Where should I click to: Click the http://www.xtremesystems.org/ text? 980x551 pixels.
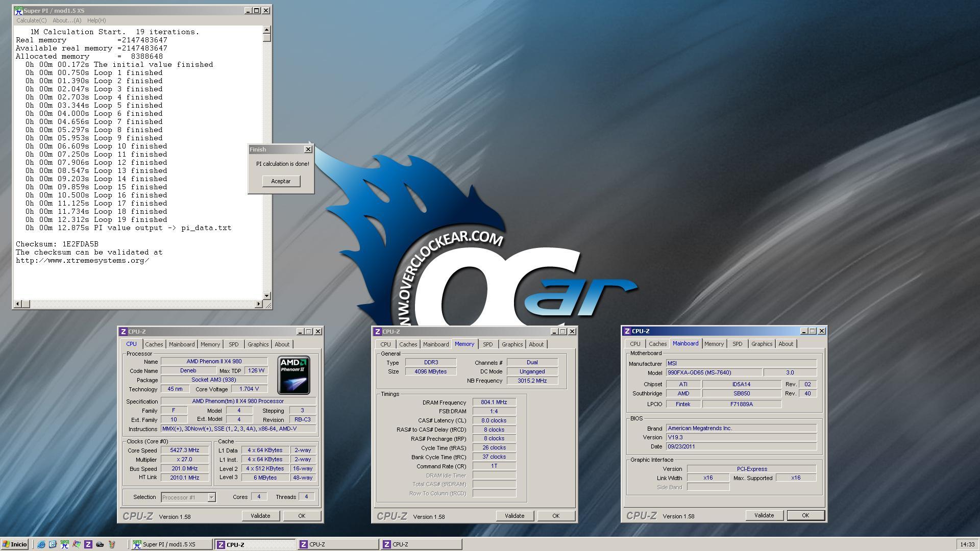[82, 260]
